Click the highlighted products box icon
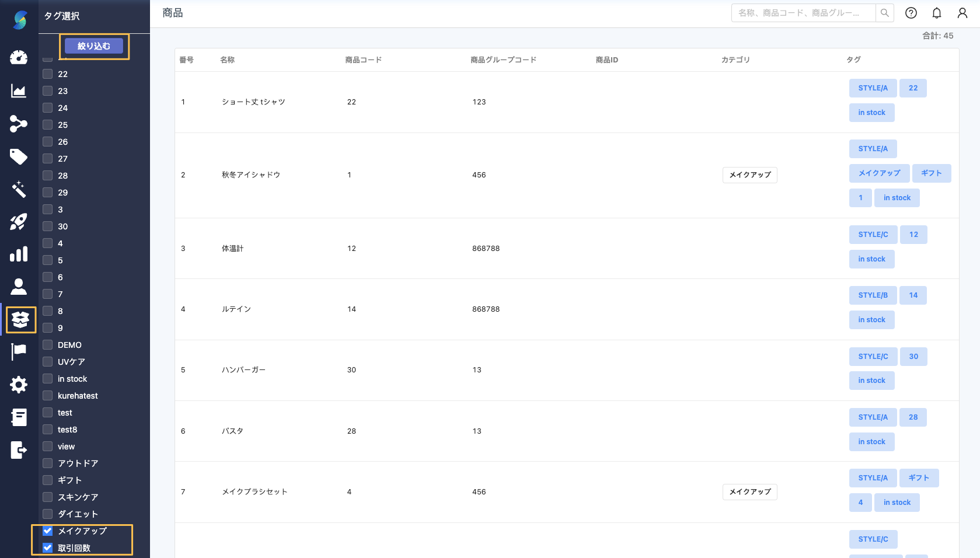 [20, 319]
